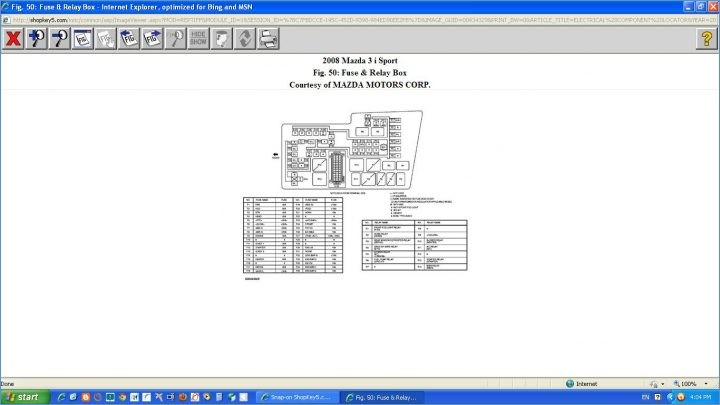Click second quick launch browser icon
The image size is (720, 405).
pos(73,397)
